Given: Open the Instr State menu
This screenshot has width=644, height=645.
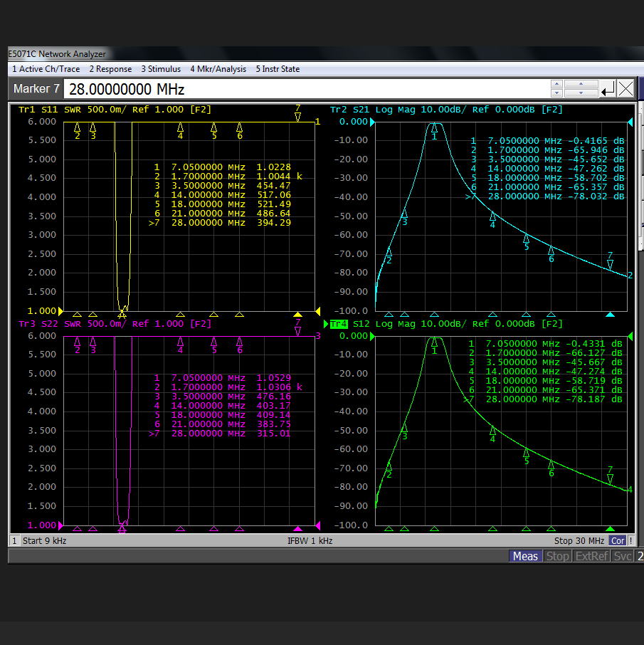Looking at the screenshot, I should tap(278, 69).
